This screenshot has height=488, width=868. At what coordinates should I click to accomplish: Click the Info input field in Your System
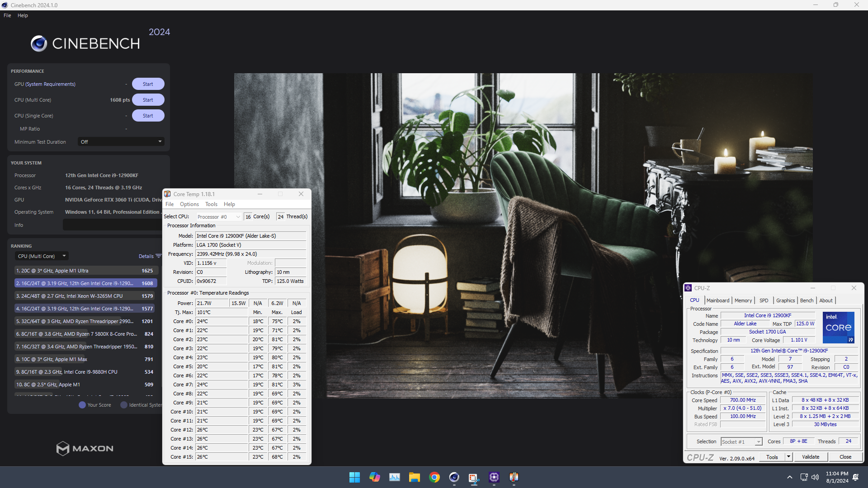pyautogui.click(x=113, y=225)
